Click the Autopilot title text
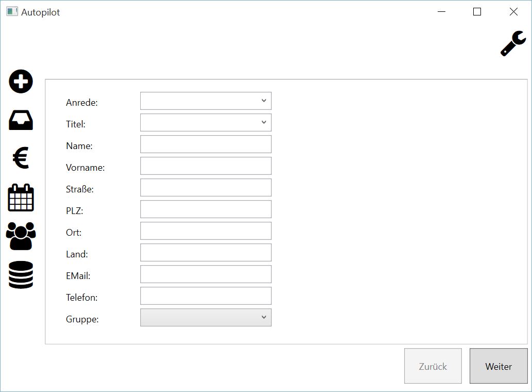Viewport: 532px width, 392px height. [40, 12]
